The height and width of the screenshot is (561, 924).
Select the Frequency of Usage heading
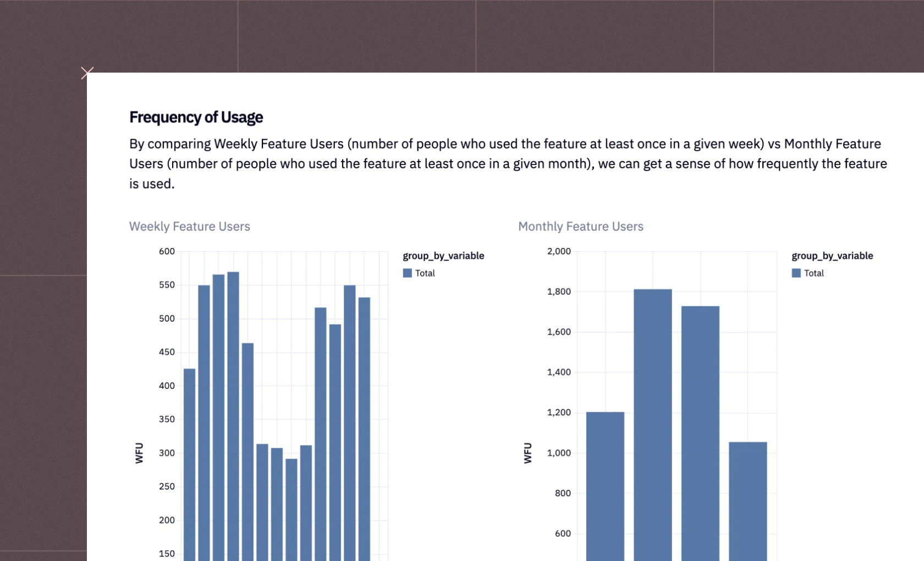click(x=196, y=117)
